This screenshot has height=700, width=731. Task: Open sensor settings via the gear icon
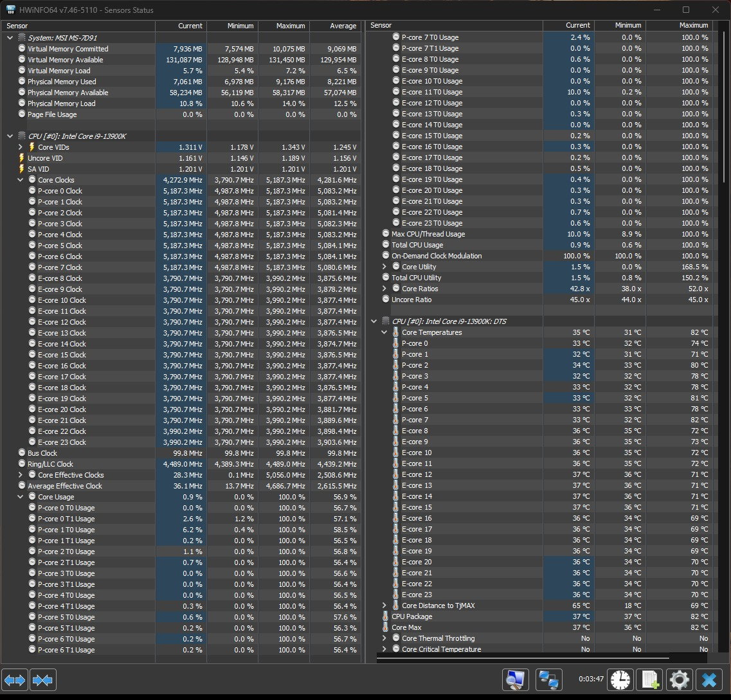tap(680, 680)
